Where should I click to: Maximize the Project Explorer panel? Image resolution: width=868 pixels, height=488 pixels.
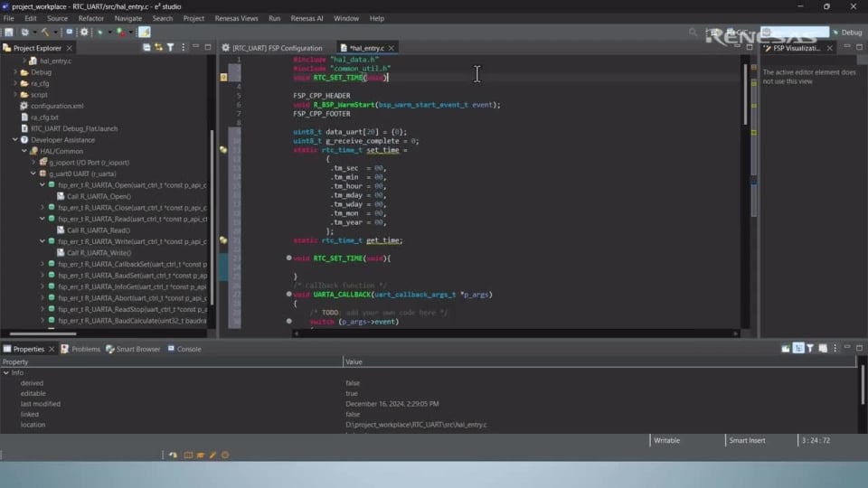[208, 47]
